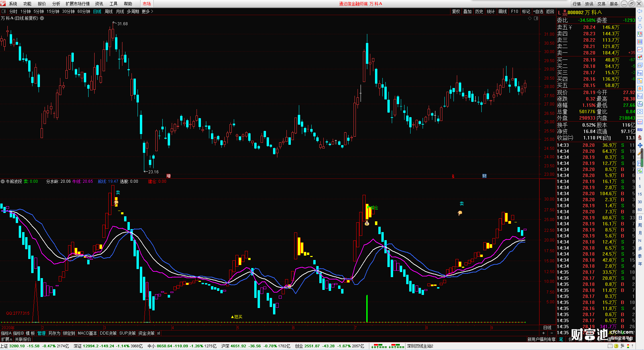Select the pencil drawing tool in sidebar
644x350 pixels.
(640, 153)
